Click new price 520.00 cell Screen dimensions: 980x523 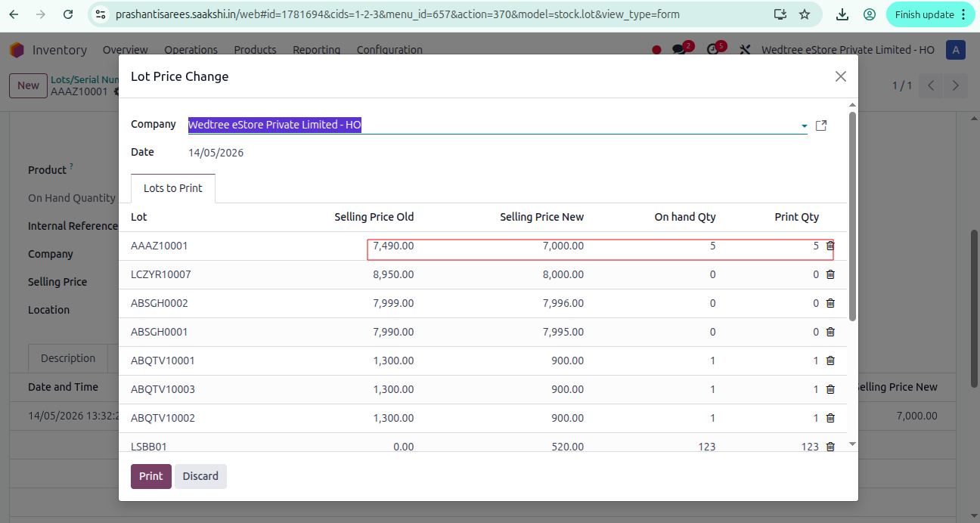[x=567, y=447]
